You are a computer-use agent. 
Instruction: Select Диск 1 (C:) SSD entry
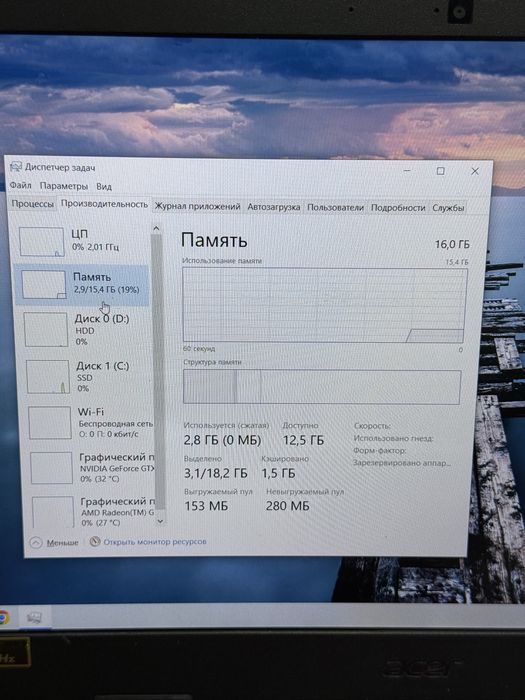click(88, 377)
